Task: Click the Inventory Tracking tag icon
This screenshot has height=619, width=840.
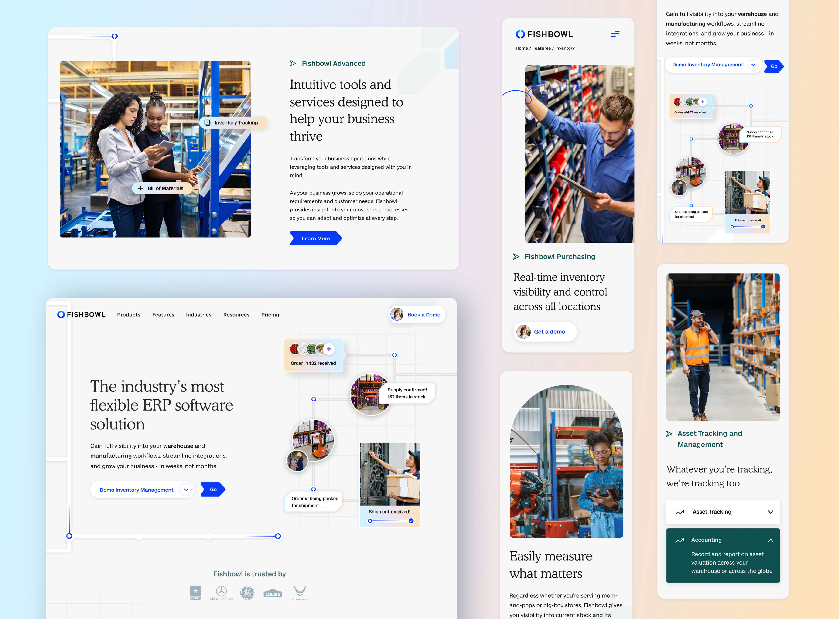Action: 207,122
